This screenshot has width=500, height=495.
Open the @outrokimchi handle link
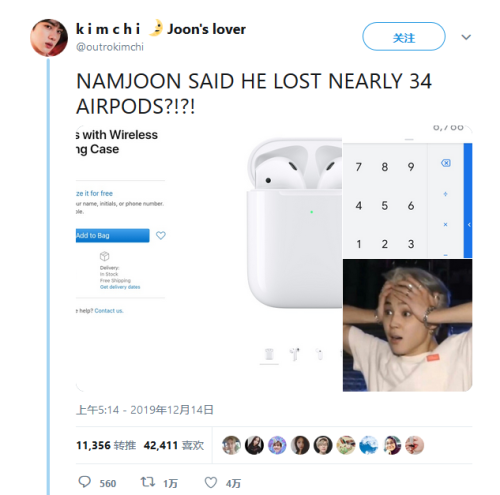tap(110, 47)
